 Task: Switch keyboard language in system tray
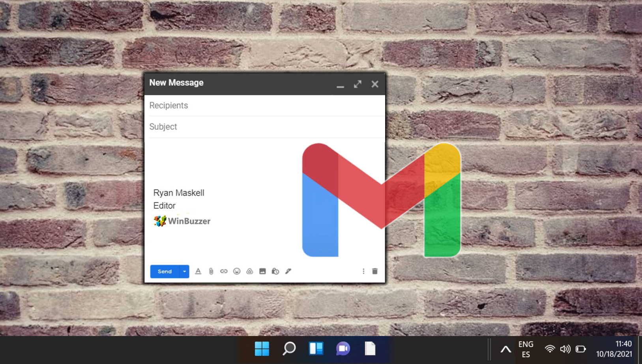point(526,349)
